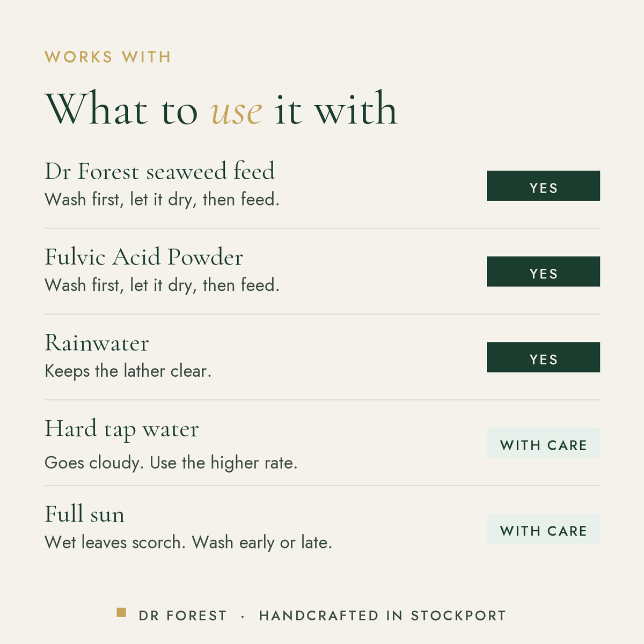644x644 pixels.
Task: Click the WITH CARE badge for Hard tap water
Action: point(543,443)
